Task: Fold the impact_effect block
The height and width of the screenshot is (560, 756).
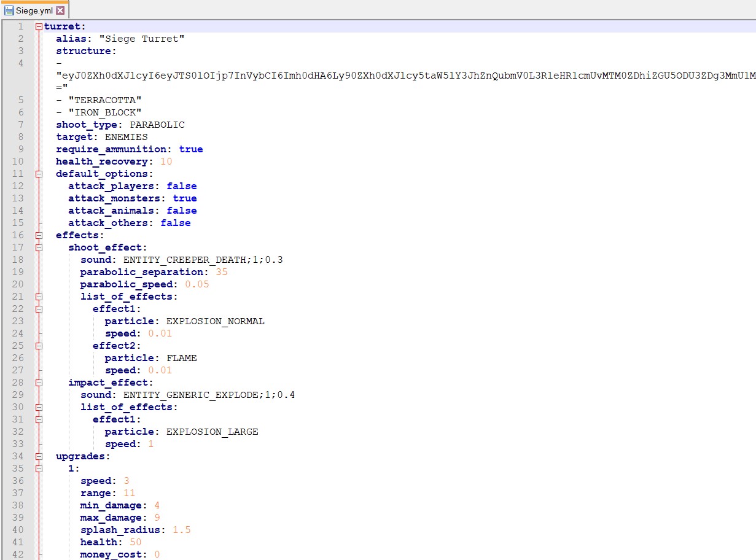Action: [x=39, y=383]
